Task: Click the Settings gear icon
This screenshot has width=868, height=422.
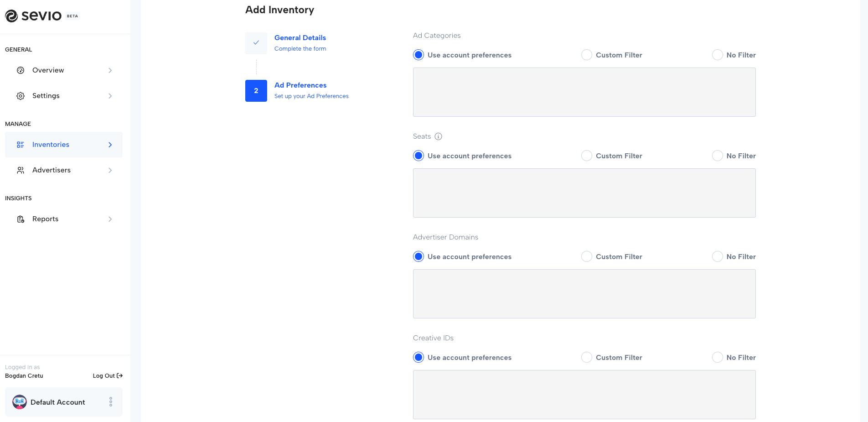Action: point(21,95)
